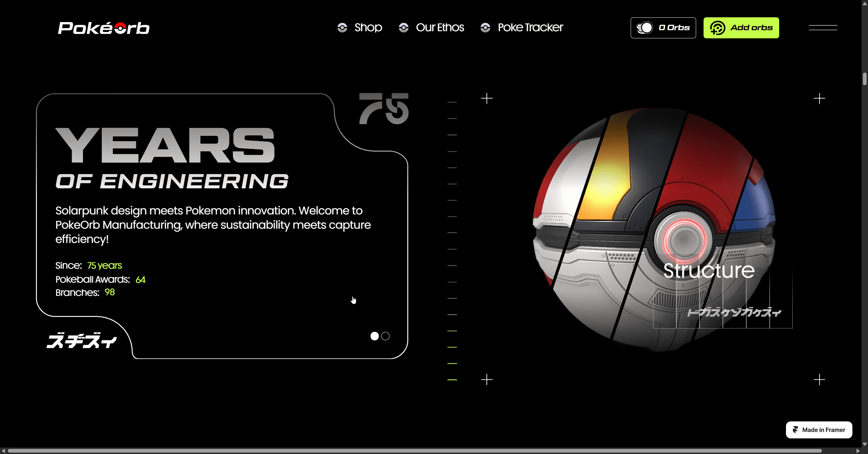Click the pokeball icon beside Poke Tracker
Image resolution: width=868 pixels, height=454 pixels.
486,27
